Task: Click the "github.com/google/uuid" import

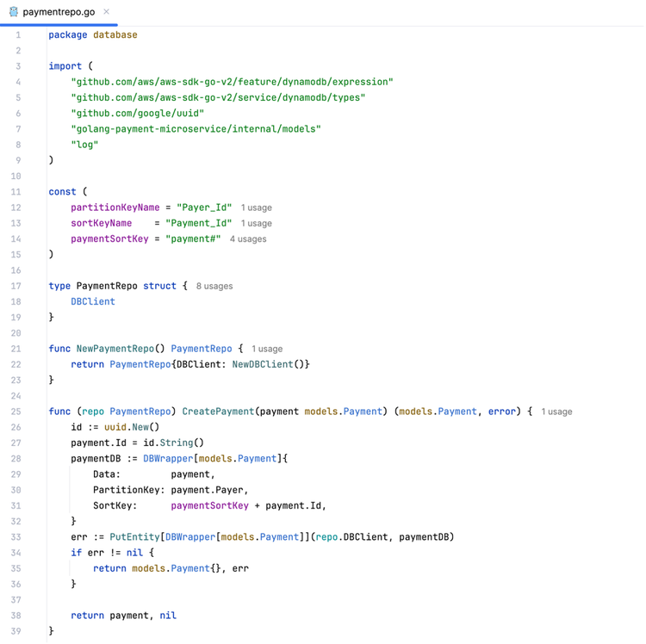Action: click(x=138, y=114)
